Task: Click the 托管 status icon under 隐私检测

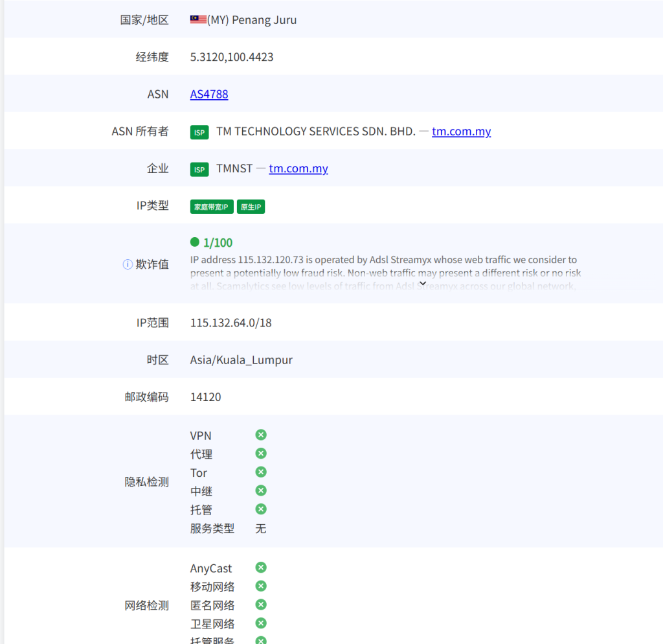Action: click(x=261, y=509)
